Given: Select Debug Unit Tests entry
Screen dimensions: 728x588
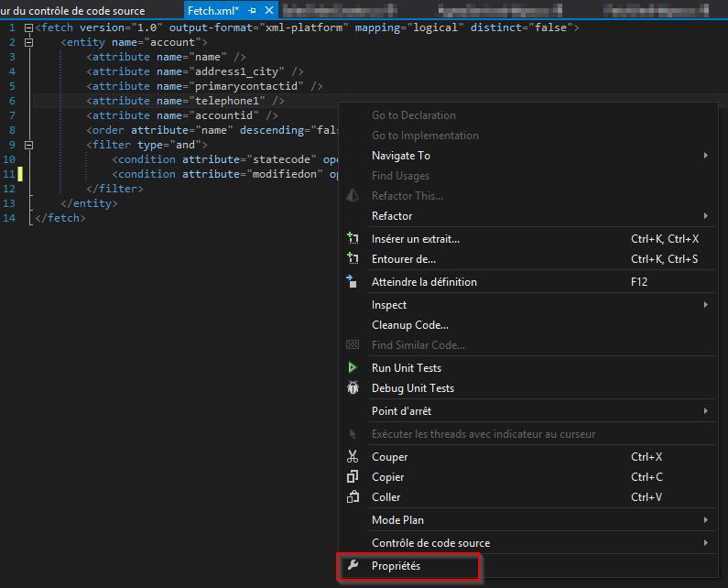Looking at the screenshot, I should (x=527, y=387).
